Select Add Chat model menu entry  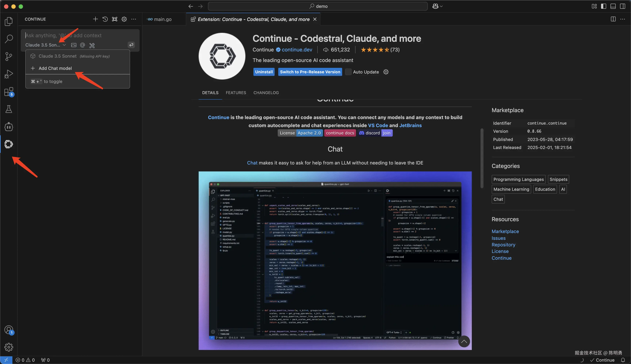click(x=55, y=68)
